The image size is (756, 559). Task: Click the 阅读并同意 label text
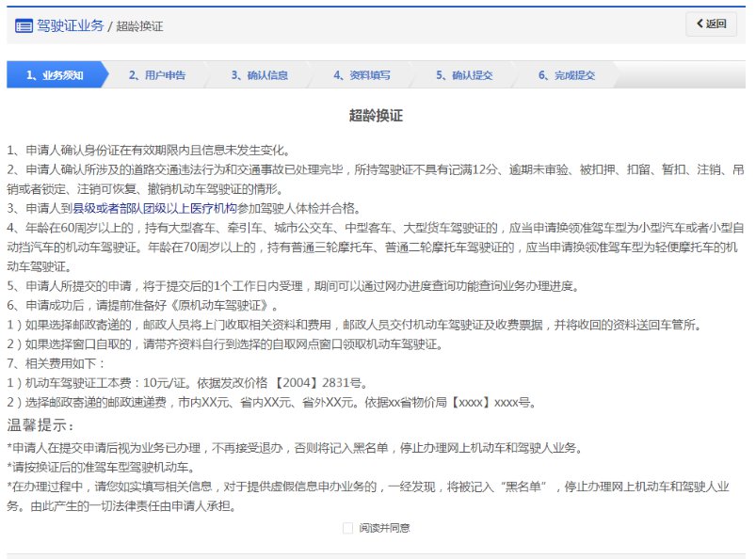383,528
